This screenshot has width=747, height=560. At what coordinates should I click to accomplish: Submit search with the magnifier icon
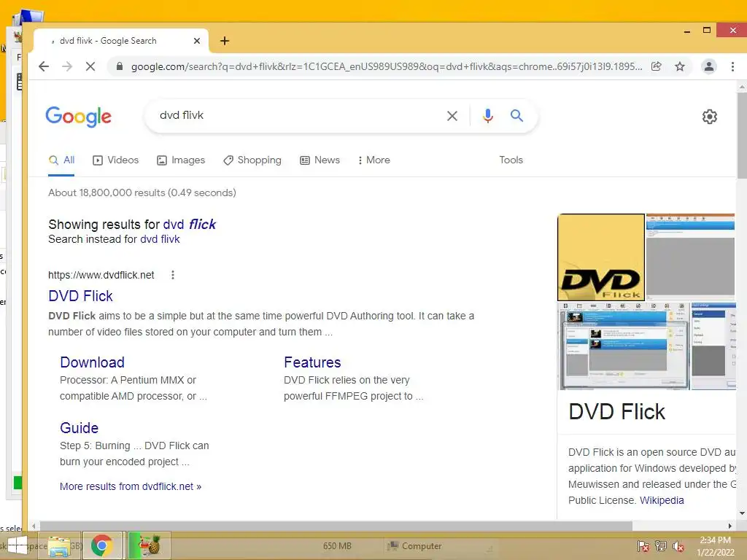point(517,116)
